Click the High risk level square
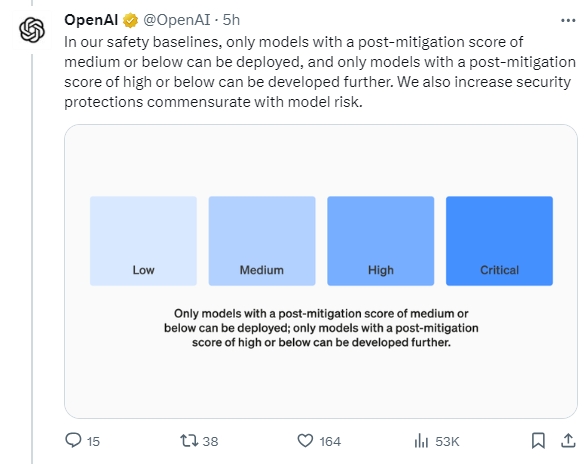585x464 pixels. 381,241
